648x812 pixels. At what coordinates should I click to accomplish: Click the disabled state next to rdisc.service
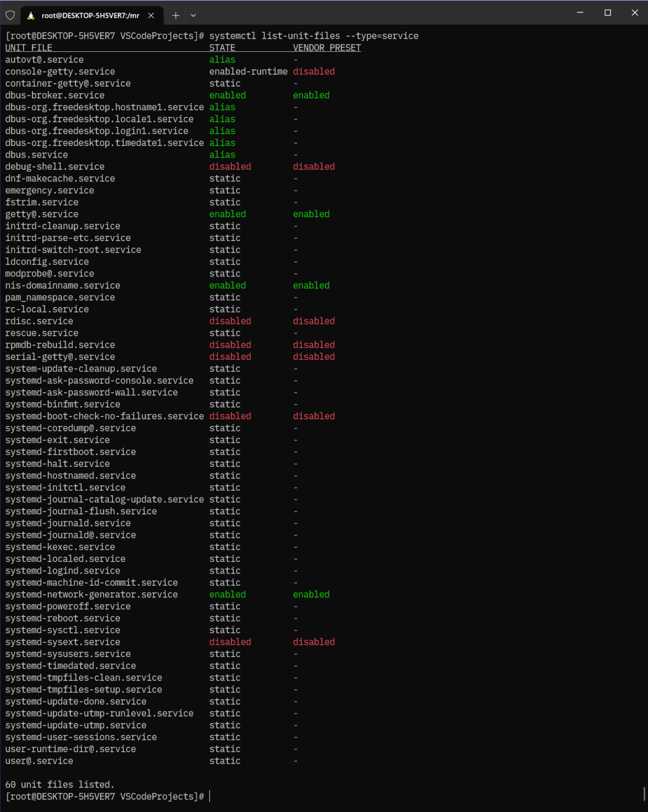click(x=230, y=321)
